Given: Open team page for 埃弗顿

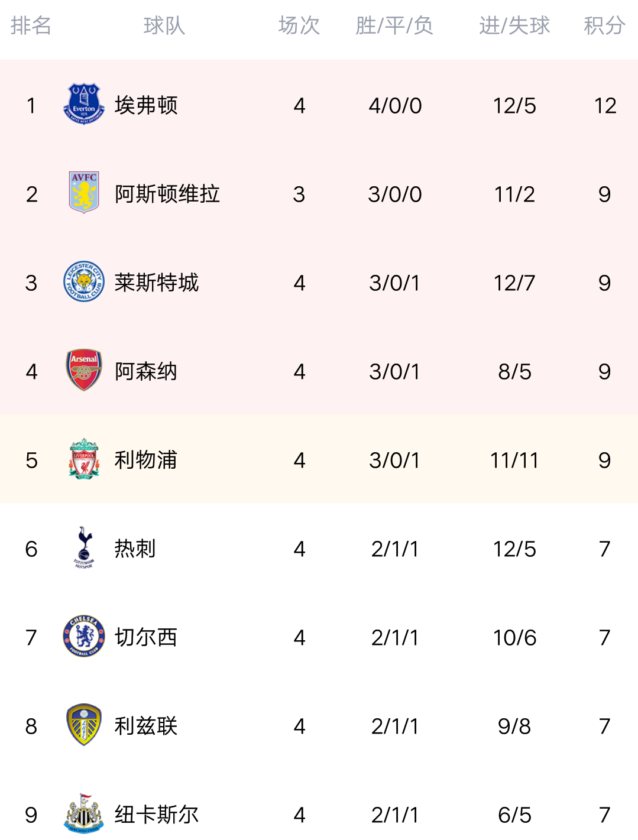Looking at the screenshot, I should pyautogui.click(x=146, y=105).
